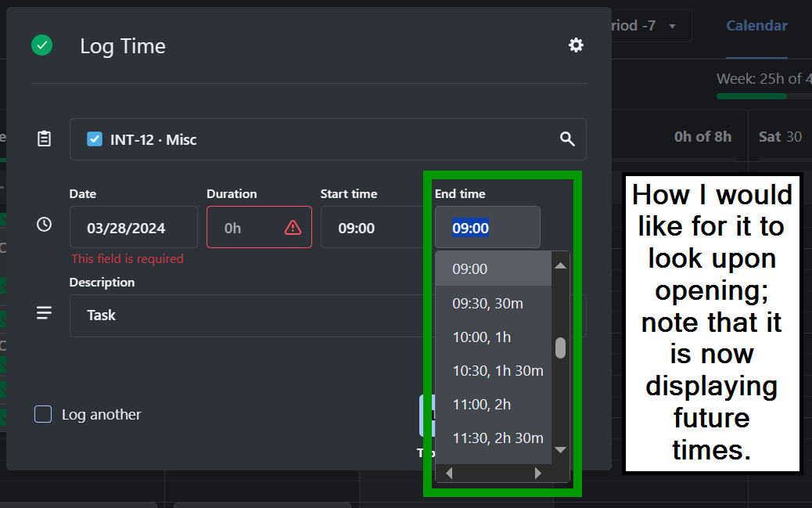Click the green checkmark status icon
The width and height of the screenshot is (812, 508).
tap(41, 45)
